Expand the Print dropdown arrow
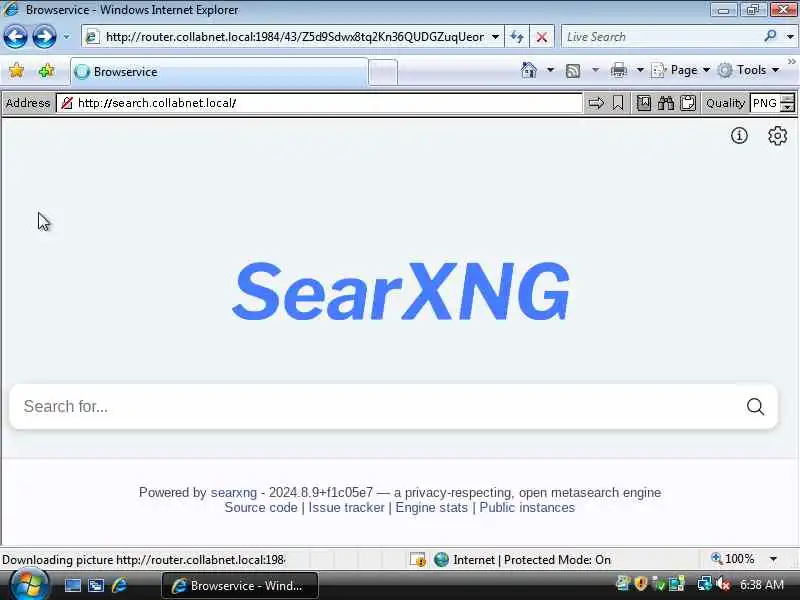Screen dimensions: 800x600 click(x=640, y=70)
